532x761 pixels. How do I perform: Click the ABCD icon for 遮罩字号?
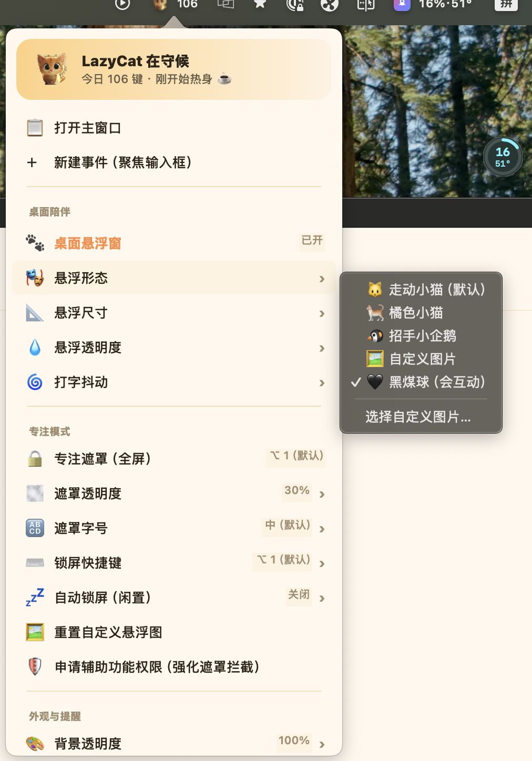[35, 528]
